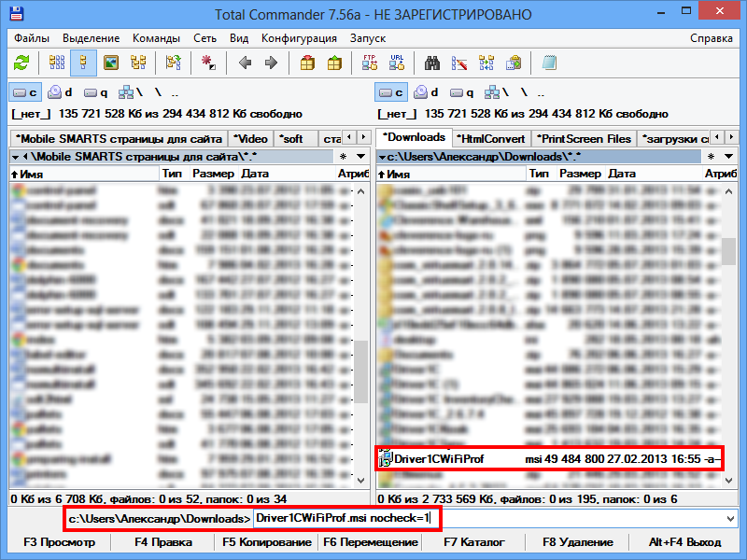Open the Сеть menu
The width and height of the screenshot is (747, 560).
coord(204,38)
